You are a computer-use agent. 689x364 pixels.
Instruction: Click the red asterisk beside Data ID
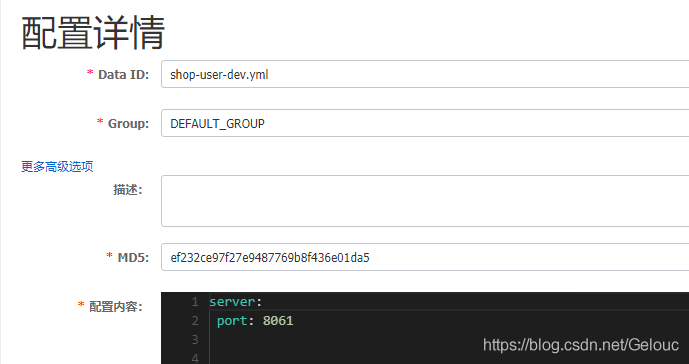click(90, 73)
